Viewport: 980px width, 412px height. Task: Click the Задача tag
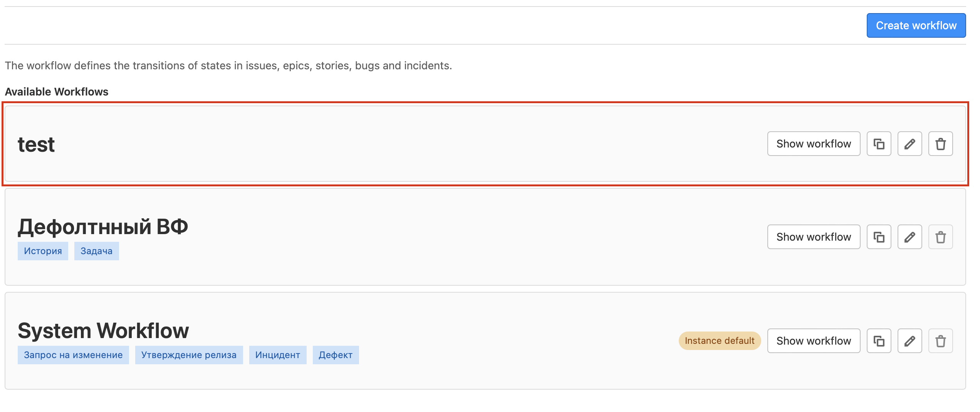coord(96,251)
